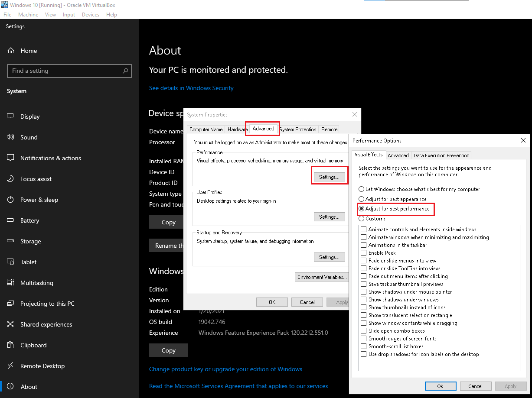The width and height of the screenshot is (532, 398).
Task: Open See details in Windows Security link
Action: [x=191, y=88]
